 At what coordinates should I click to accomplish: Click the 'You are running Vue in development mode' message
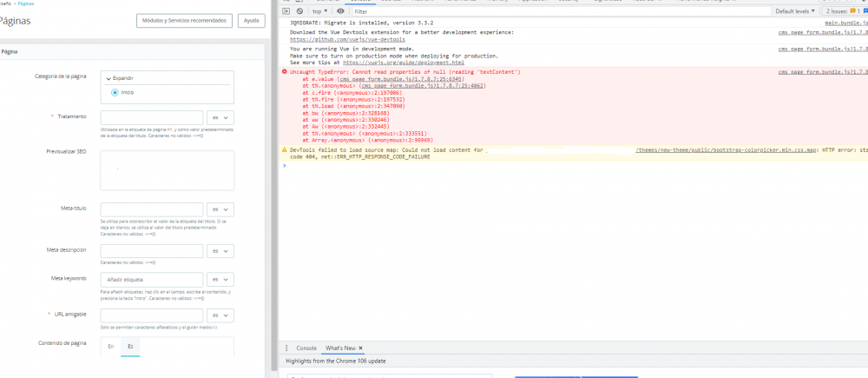point(352,50)
